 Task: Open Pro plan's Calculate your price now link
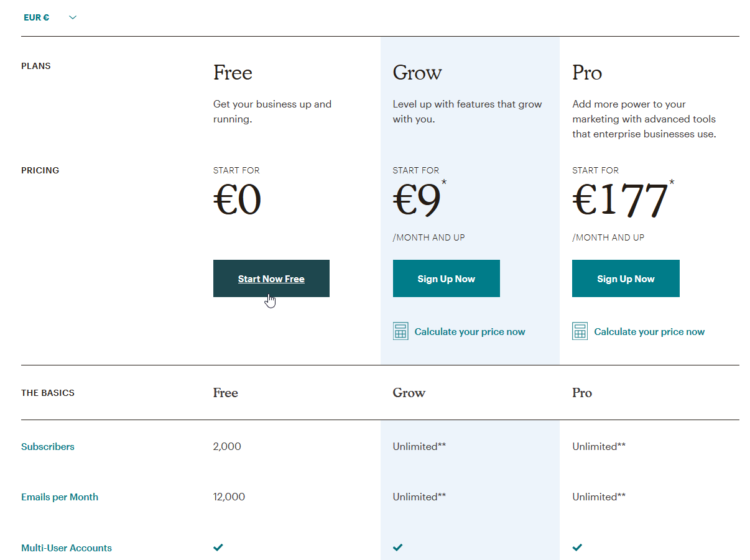tap(649, 332)
